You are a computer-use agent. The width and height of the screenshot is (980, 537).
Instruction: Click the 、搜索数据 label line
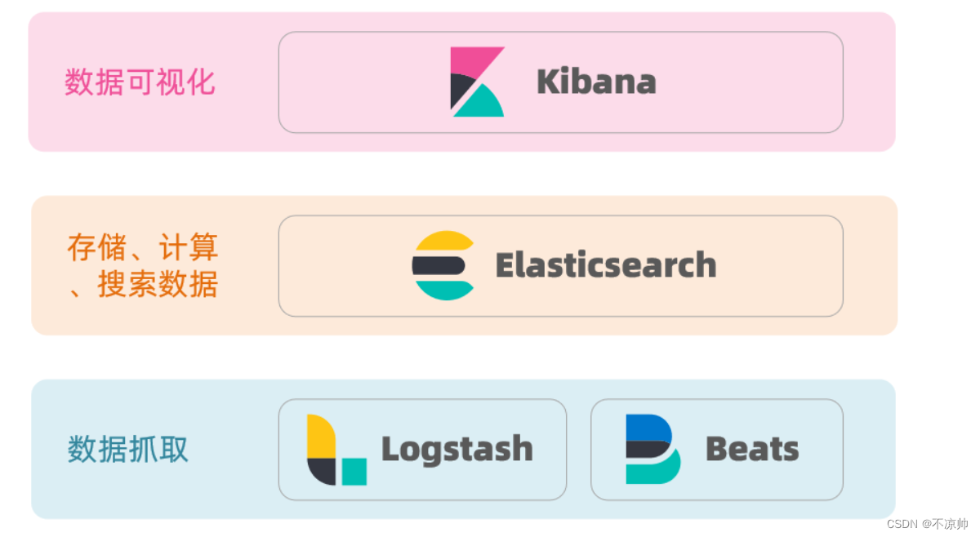[x=143, y=285]
